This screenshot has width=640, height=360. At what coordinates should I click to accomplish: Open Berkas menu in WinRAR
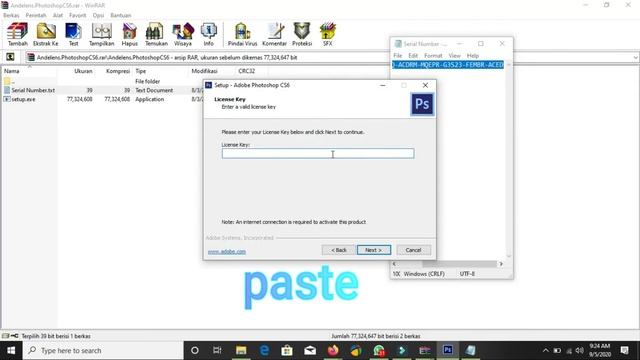tap(11, 15)
